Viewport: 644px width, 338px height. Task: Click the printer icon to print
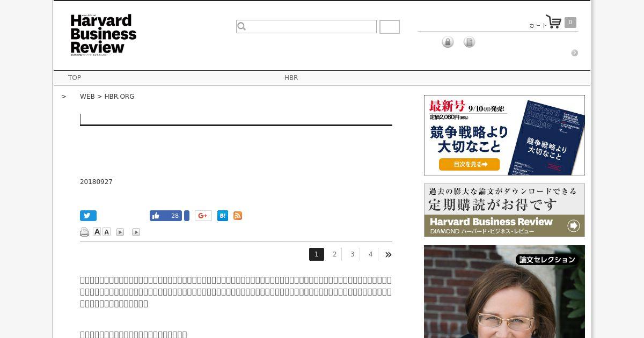click(84, 232)
